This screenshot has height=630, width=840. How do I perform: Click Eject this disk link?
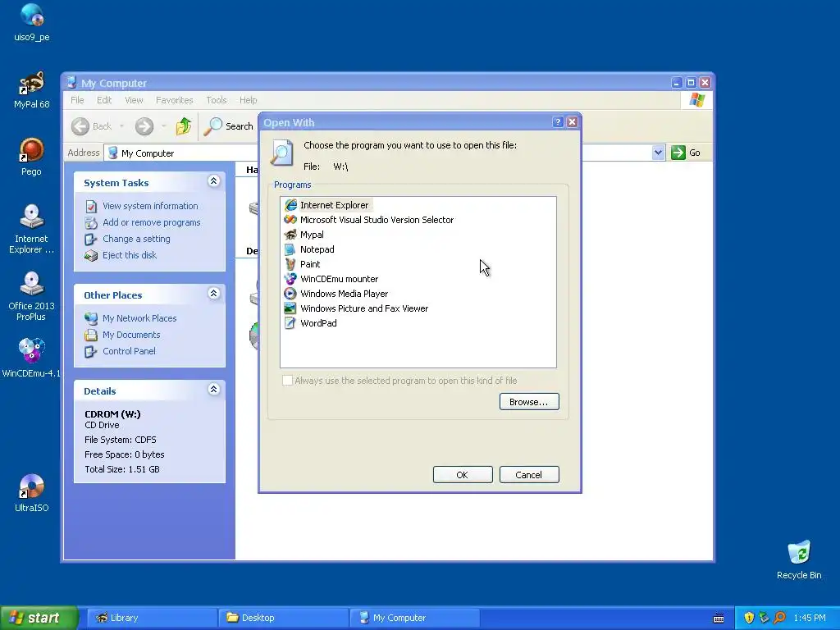click(130, 255)
